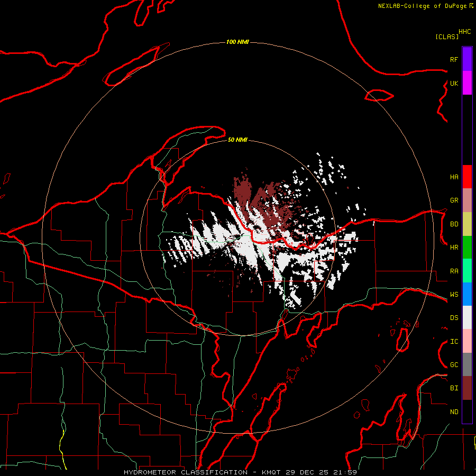Click the UK magenta legend swatch

(467, 83)
